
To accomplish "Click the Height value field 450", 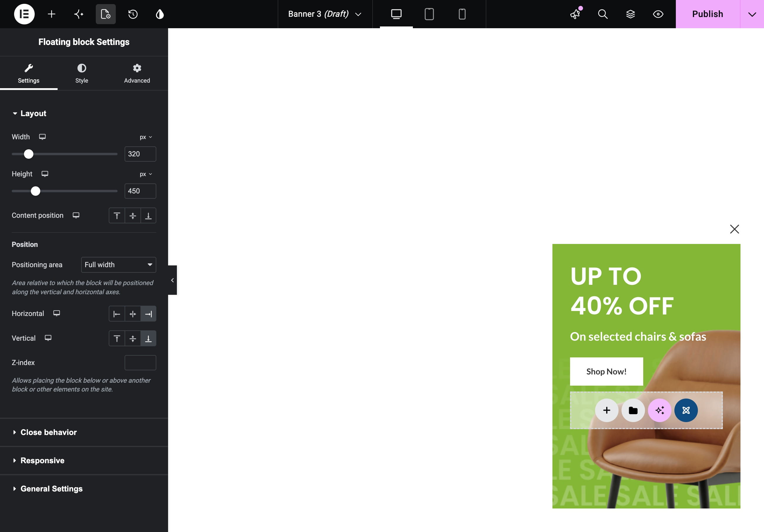I will (x=140, y=191).
